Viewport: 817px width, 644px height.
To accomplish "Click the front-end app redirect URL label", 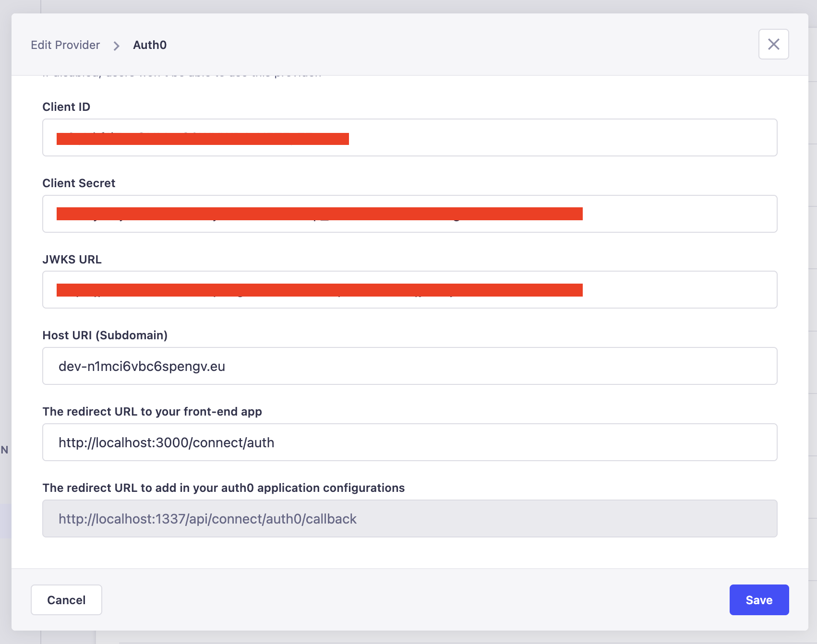I will (152, 411).
